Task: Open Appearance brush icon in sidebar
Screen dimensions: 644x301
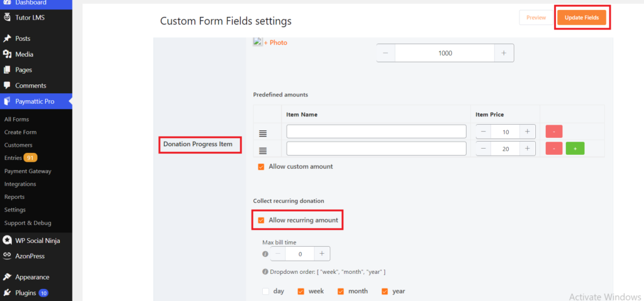Action: pyautogui.click(x=7, y=277)
